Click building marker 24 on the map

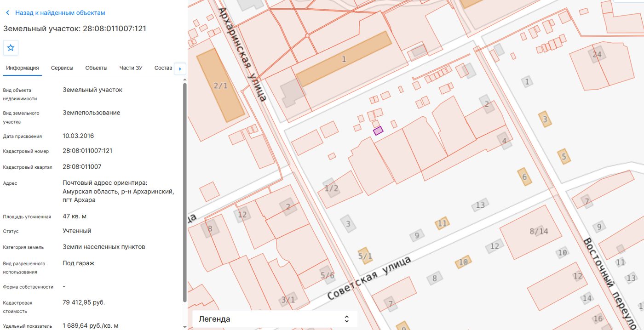pyautogui.click(x=597, y=54)
